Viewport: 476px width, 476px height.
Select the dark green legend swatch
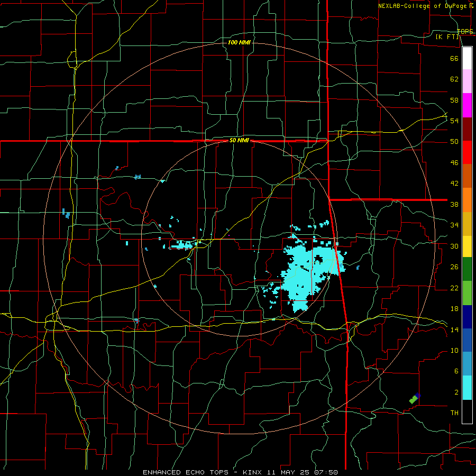click(467, 269)
